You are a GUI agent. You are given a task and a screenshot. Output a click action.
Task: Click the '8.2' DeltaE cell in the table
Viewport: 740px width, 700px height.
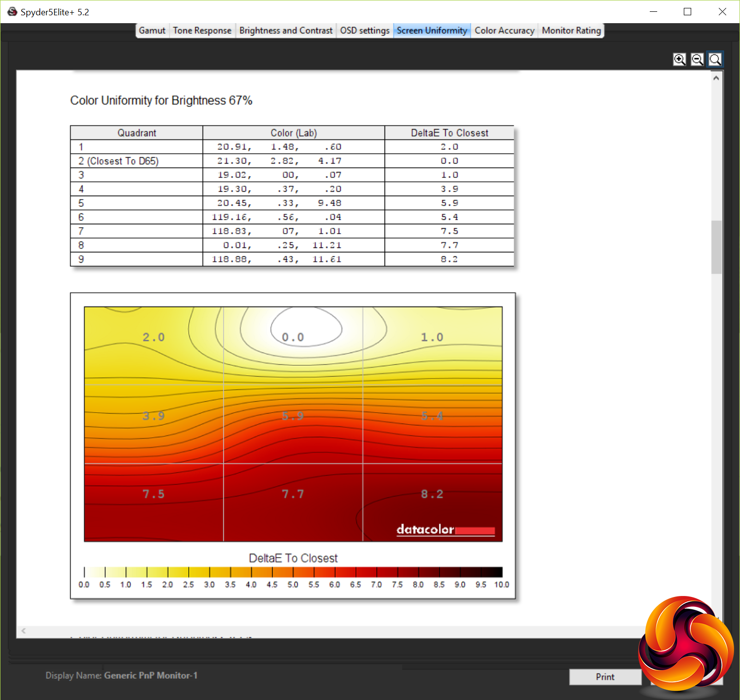450,259
